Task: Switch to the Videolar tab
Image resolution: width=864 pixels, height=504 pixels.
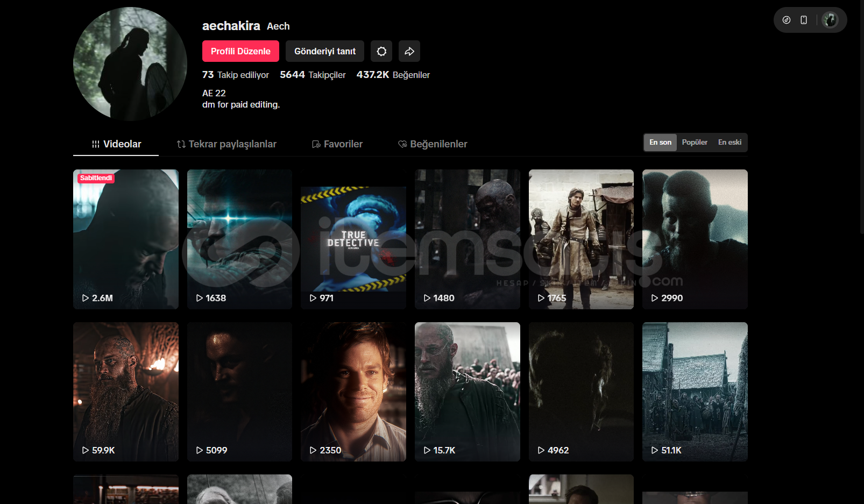Action: click(116, 144)
